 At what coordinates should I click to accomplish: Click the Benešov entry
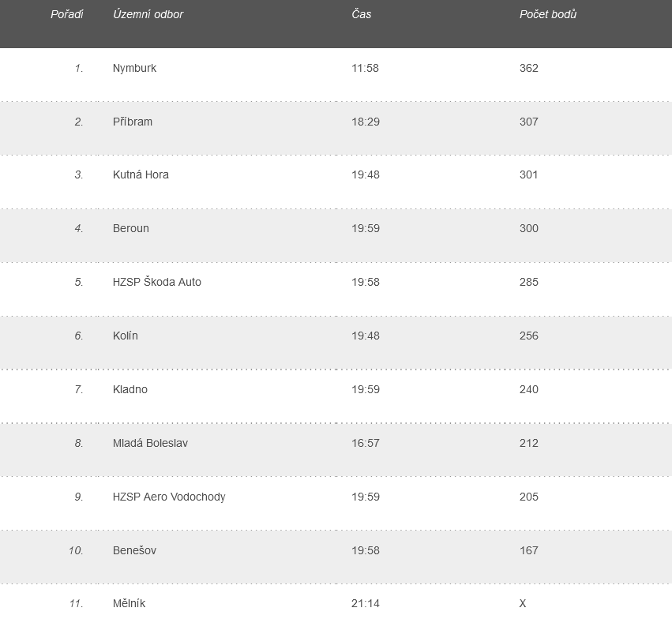(134, 550)
